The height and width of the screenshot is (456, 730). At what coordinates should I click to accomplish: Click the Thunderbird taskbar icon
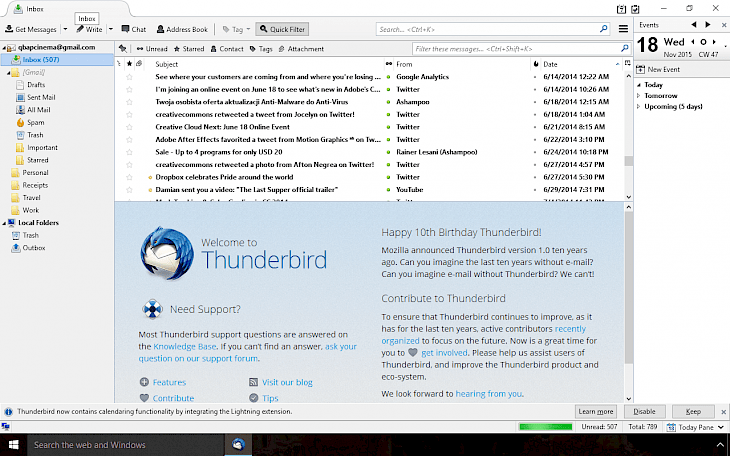pyautogui.click(x=238, y=445)
